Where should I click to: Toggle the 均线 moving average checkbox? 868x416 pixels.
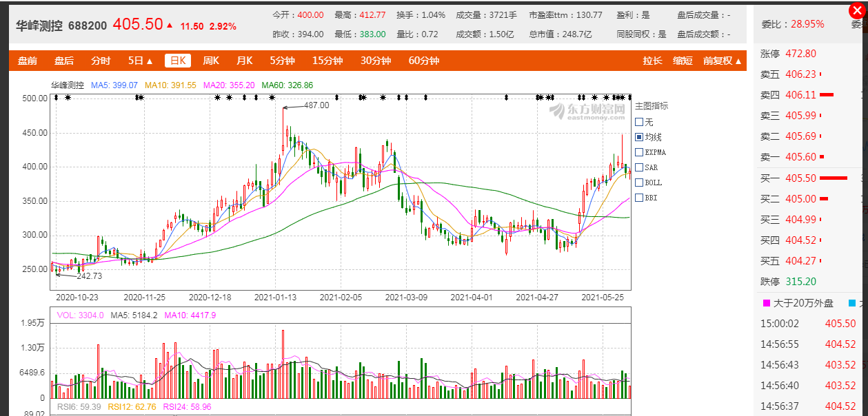coord(639,137)
